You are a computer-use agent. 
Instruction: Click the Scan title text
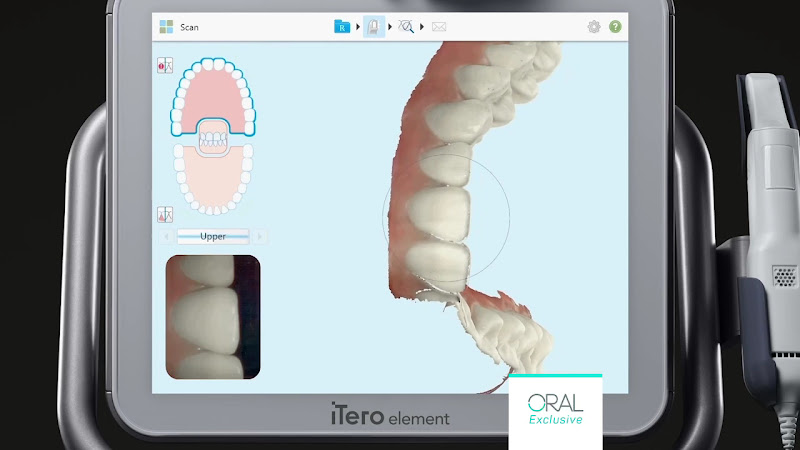[189, 27]
